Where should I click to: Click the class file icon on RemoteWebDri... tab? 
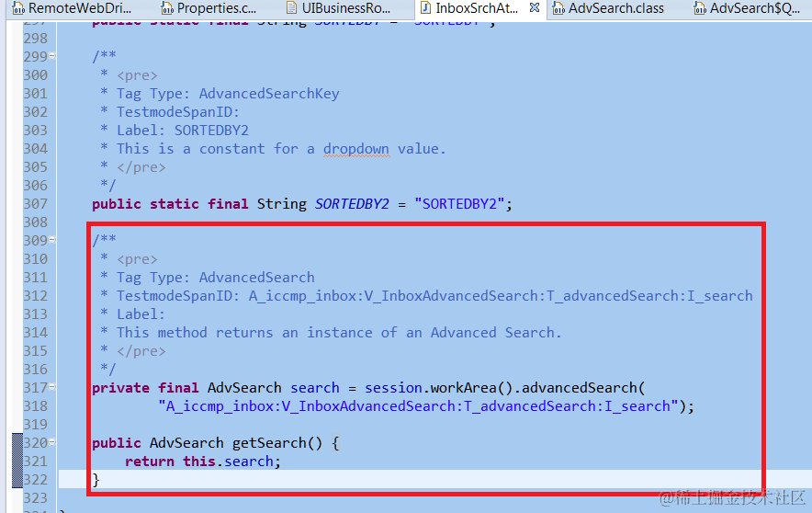pyautogui.click(x=18, y=8)
